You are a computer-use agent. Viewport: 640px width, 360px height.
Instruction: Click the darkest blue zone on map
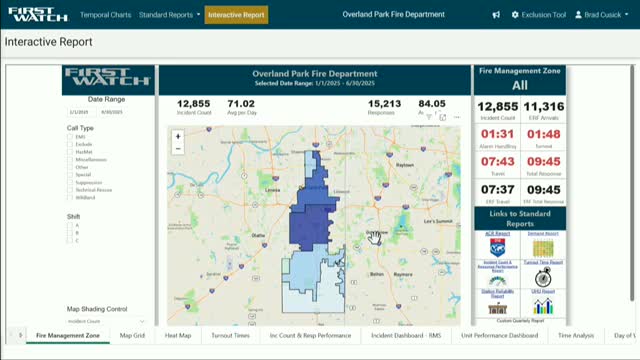(310, 227)
